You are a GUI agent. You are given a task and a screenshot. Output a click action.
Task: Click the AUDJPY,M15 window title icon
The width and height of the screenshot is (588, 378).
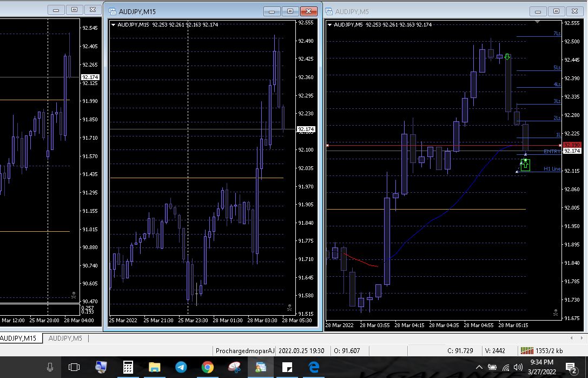click(112, 11)
